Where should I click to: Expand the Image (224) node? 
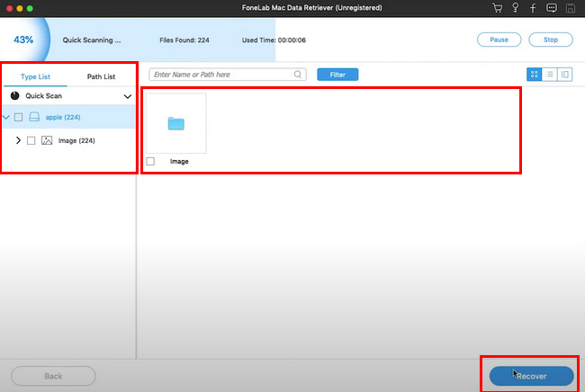tap(18, 140)
